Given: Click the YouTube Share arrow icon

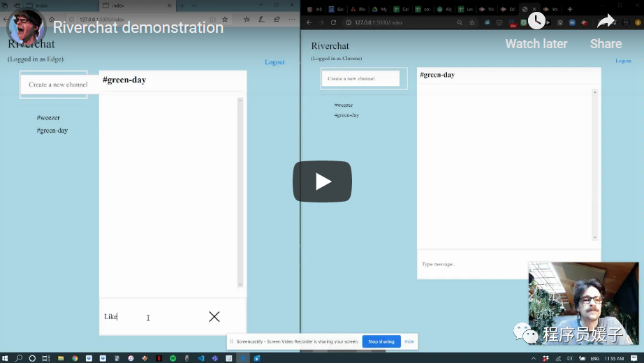Looking at the screenshot, I should coord(606,20).
